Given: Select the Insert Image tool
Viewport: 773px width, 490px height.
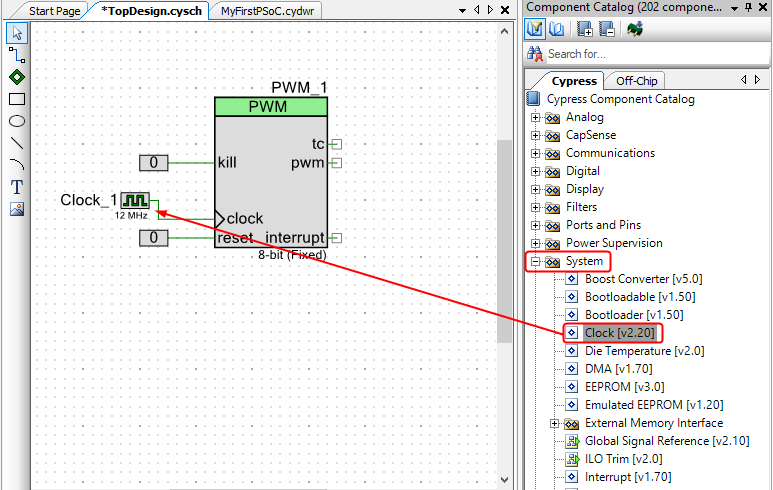Looking at the screenshot, I should [17, 208].
